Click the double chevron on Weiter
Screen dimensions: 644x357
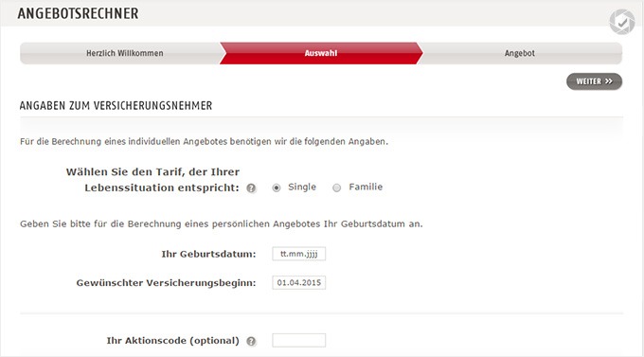point(609,81)
